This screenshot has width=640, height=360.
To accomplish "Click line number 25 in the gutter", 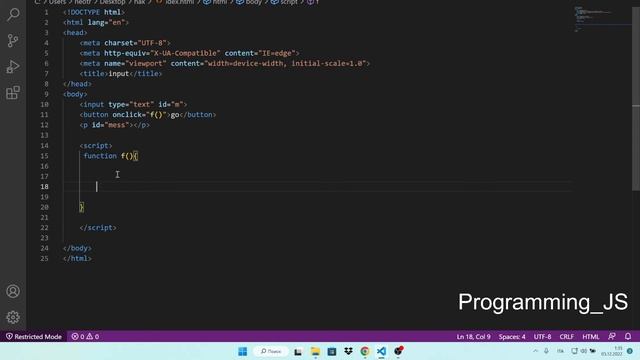I will [x=44, y=258].
